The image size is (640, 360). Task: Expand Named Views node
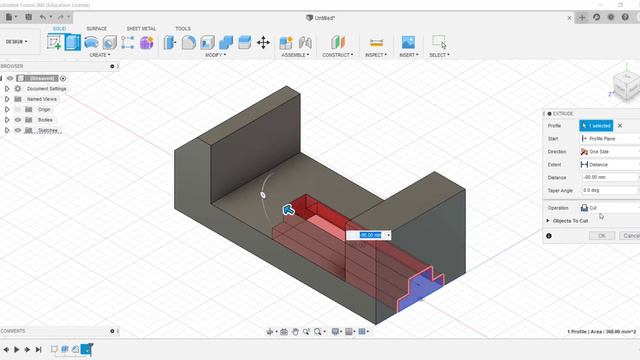[x=7, y=99]
